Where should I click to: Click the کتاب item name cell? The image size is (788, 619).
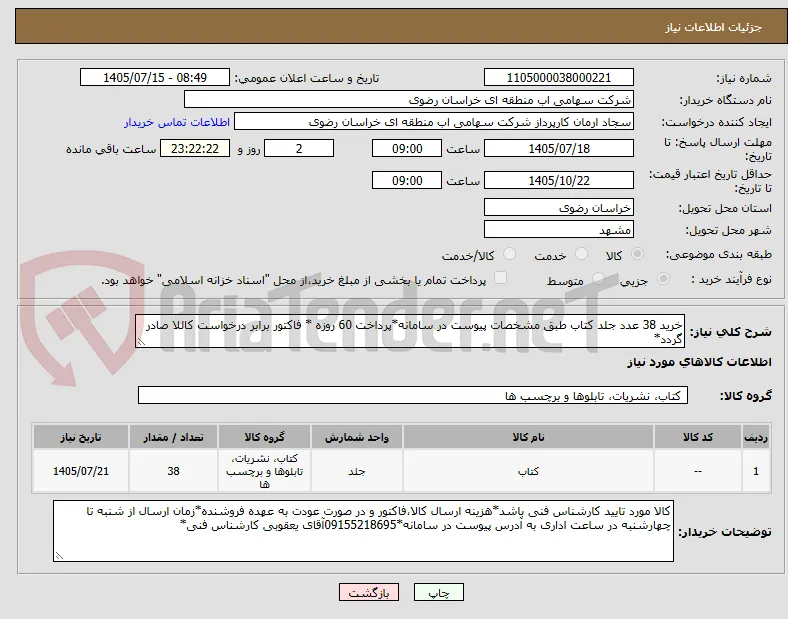528,471
